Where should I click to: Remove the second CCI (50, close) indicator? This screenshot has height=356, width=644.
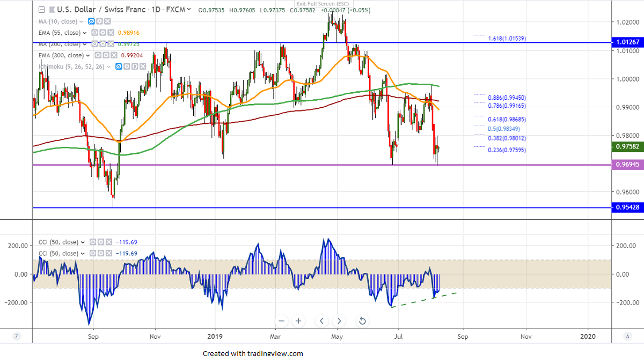coord(109,253)
